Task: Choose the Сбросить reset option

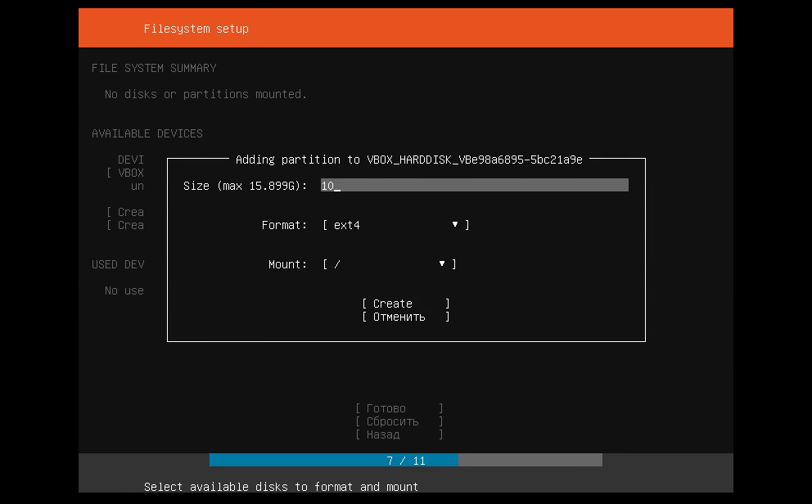Action: click(x=399, y=421)
